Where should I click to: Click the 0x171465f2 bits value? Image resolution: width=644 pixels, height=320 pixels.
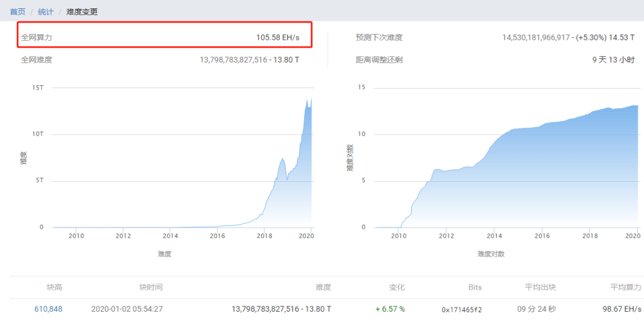pos(462,309)
